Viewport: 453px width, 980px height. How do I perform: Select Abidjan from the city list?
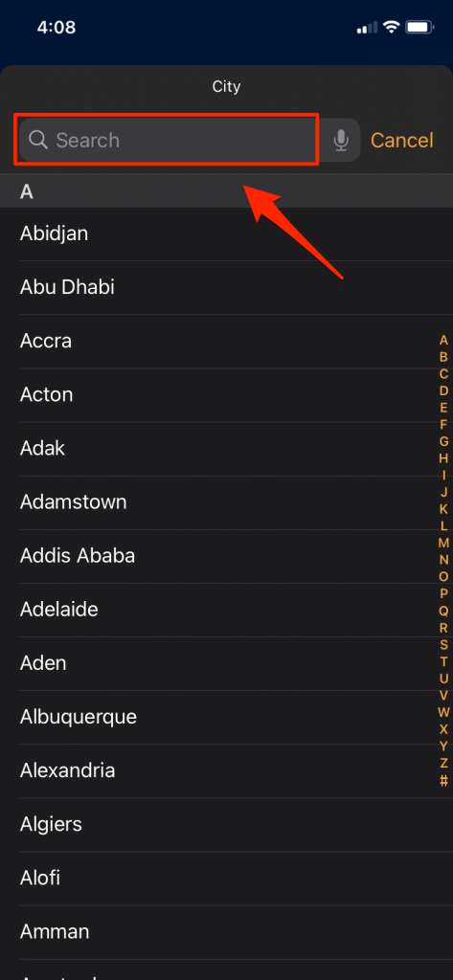pyautogui.click(x=226, y=234)
